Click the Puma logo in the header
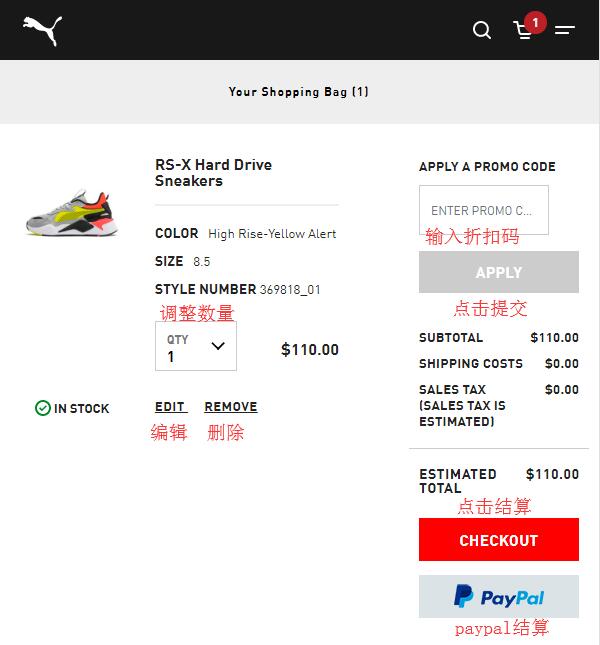This screenshot has height=645, width=600. click(43, 30)
